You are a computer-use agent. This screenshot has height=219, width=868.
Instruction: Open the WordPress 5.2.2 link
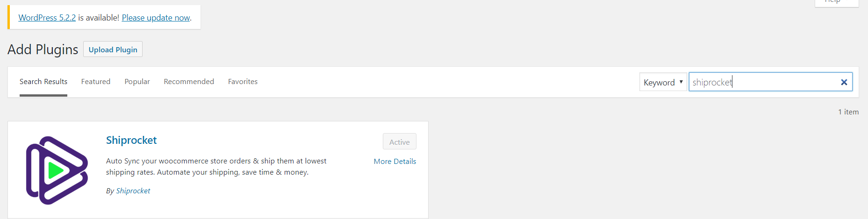47,18
